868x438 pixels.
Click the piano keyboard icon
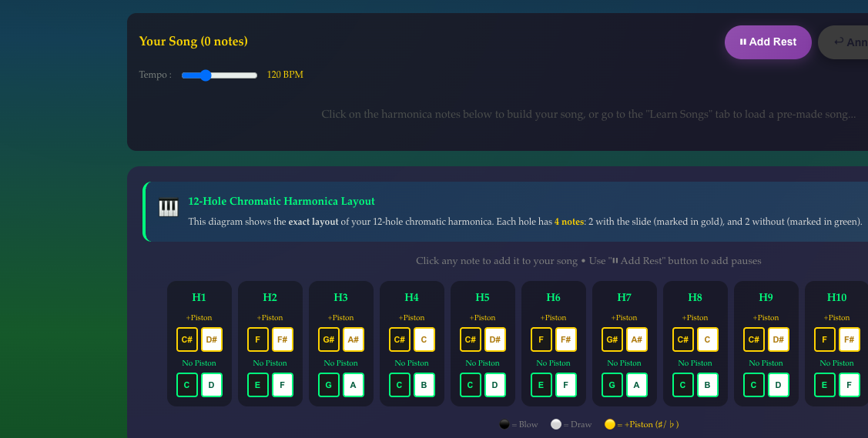168,207
